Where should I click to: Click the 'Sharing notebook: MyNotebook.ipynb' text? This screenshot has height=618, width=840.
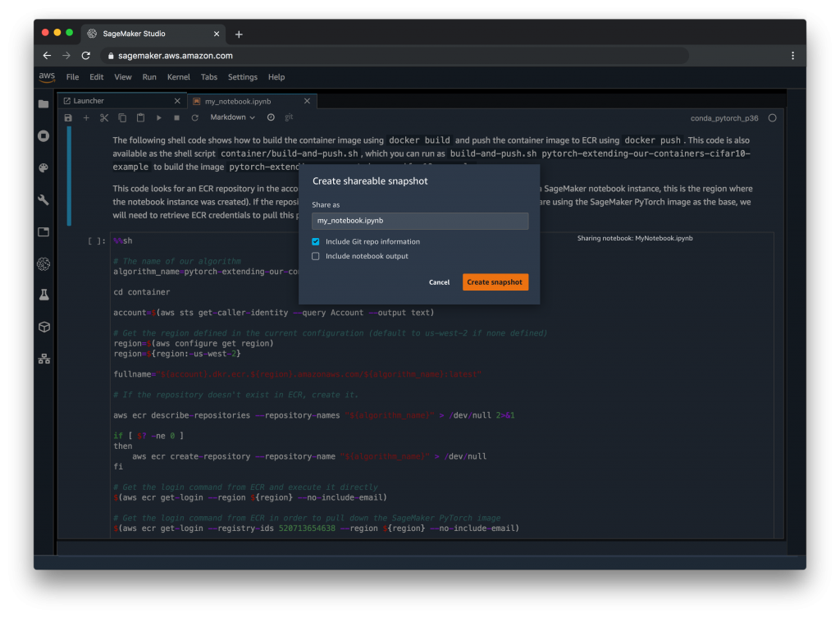click(x=635, y=238)
